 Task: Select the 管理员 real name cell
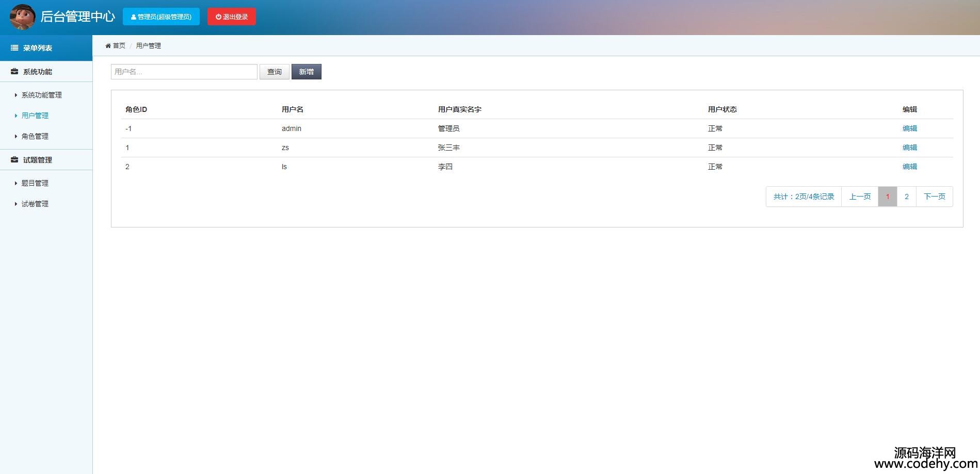click(x=449, y=128)
